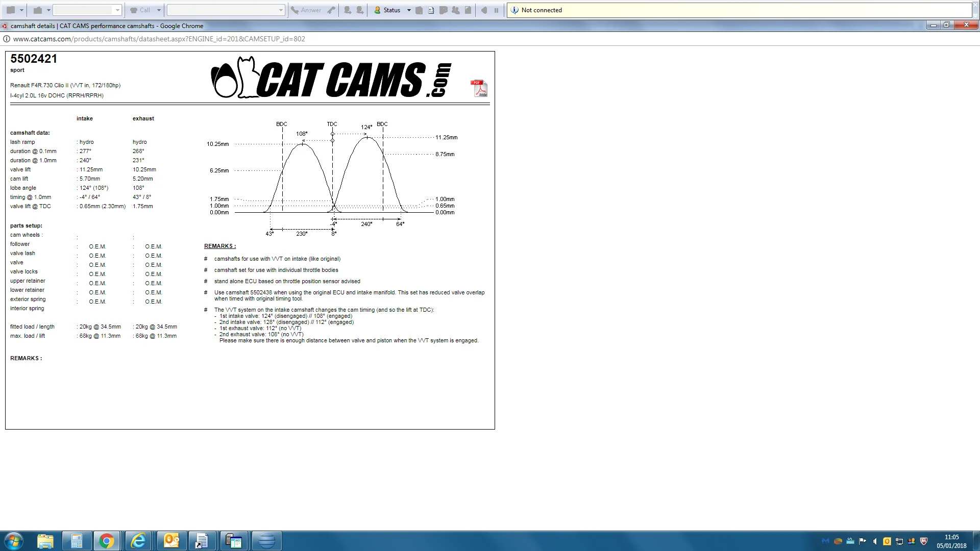Click the Not connected status bar
The width and height of the screenshot is (980, 551).
click(739, 10)
